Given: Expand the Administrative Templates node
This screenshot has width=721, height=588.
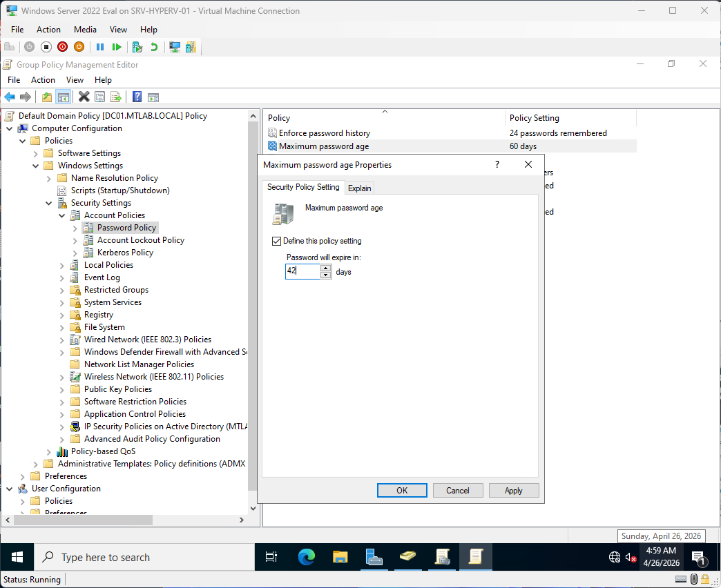Looking at the screenshot, I should tap(36, 464).
